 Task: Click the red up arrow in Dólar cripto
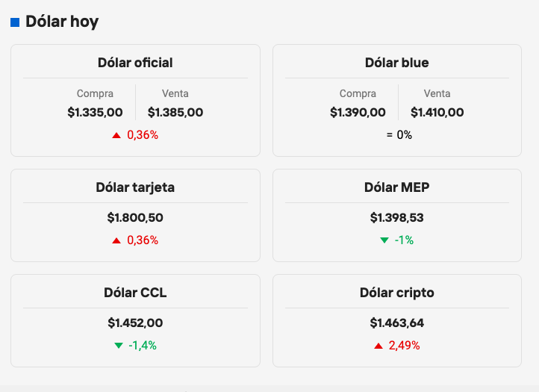click(378, 346)
